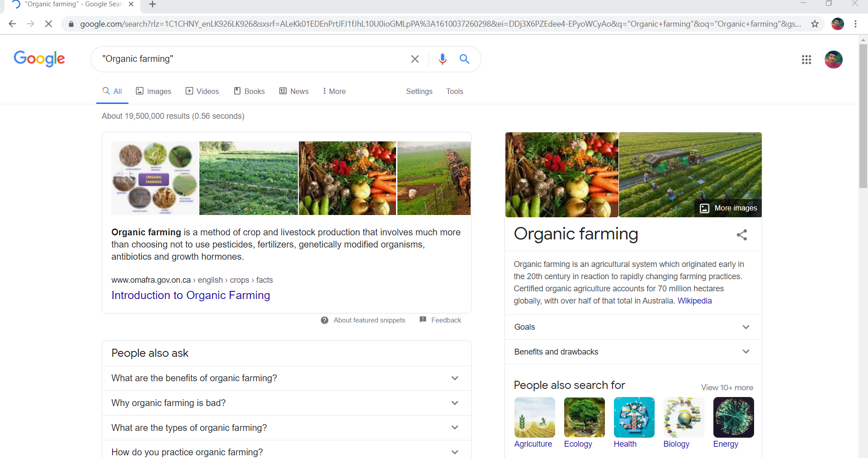The width and height of the screenshot is (868, 458).
Task: Open search Settings
Action: (419, 91)
